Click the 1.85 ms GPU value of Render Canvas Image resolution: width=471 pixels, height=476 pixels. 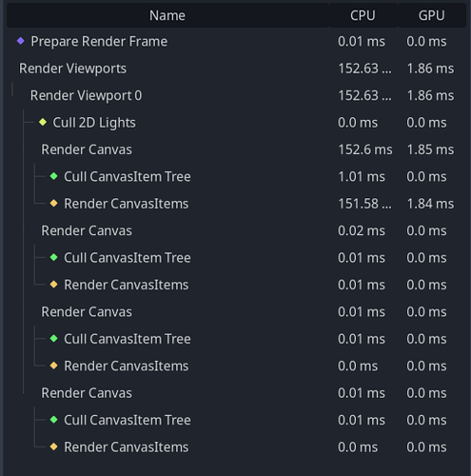[x=430, y=149]
